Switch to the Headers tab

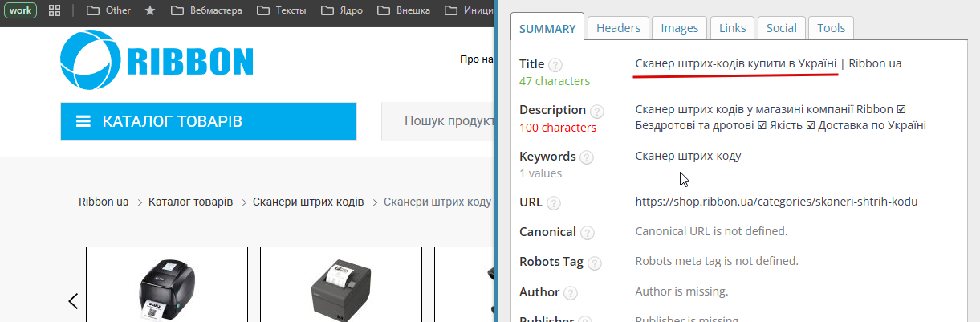coord(618,27)
